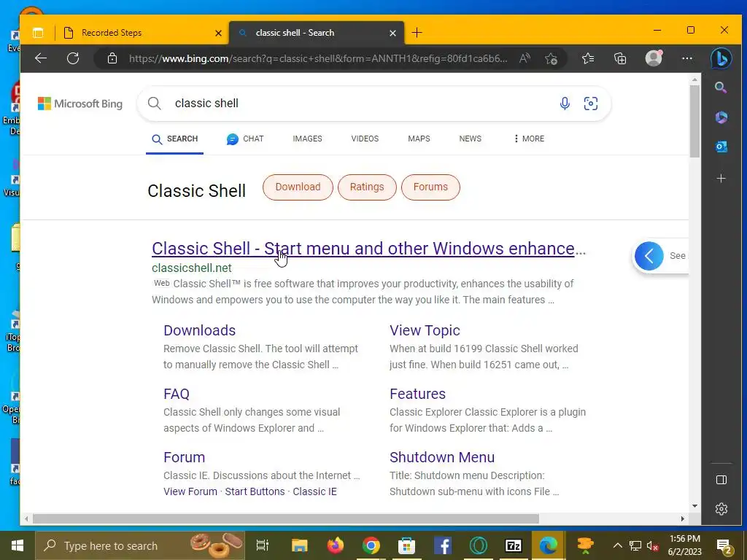Screen dimensions: 747x560
Task: Open Bing Discover sidebar button
Action: coord(721,58)
